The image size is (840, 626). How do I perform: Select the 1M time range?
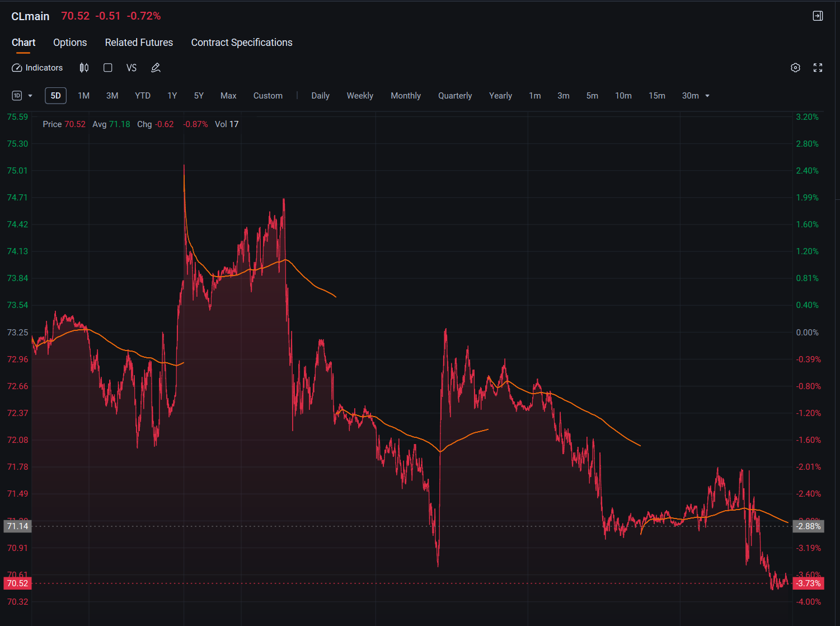pyautogui.click(x=83, y=96)
